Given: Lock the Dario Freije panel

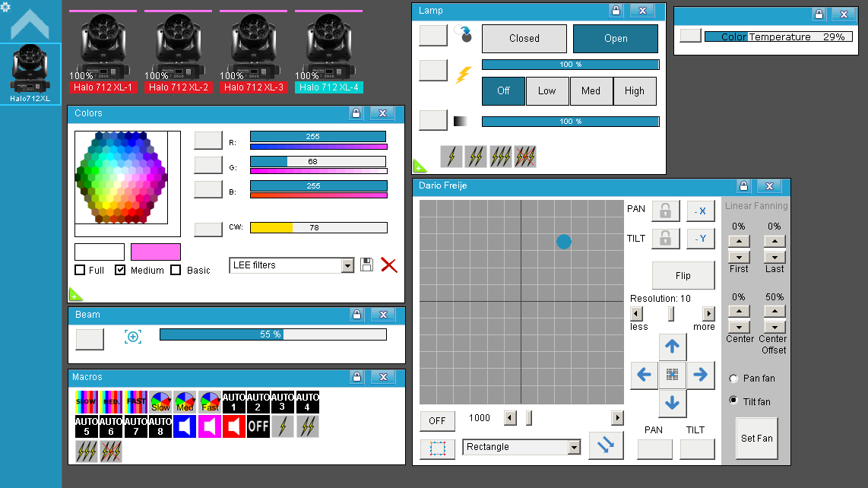Looking at the screenshot, I should point(743,186).
